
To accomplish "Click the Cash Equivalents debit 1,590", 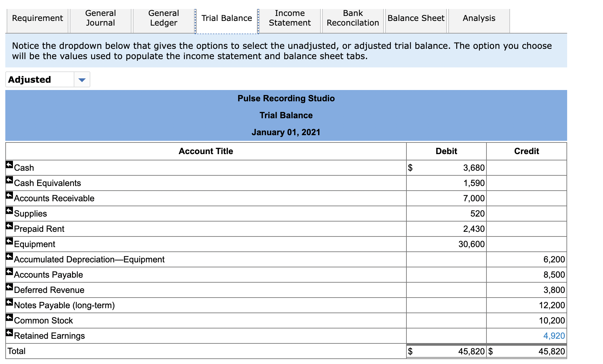I will [474, 183].
